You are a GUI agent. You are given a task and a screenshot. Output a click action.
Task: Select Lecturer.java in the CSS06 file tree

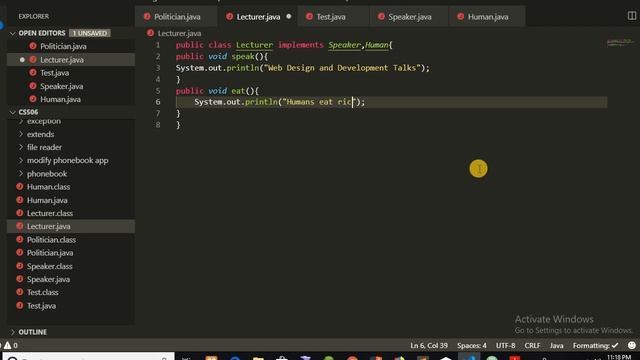tap(49, 227)
